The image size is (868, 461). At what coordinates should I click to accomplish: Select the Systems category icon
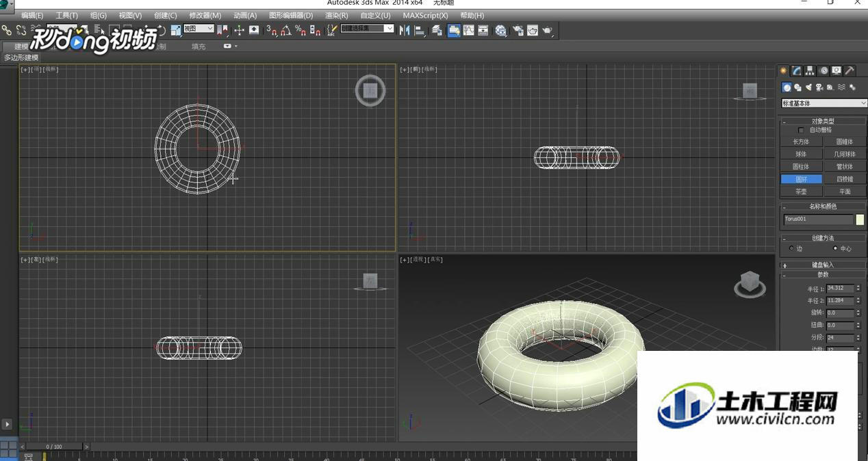coord(852,88)
